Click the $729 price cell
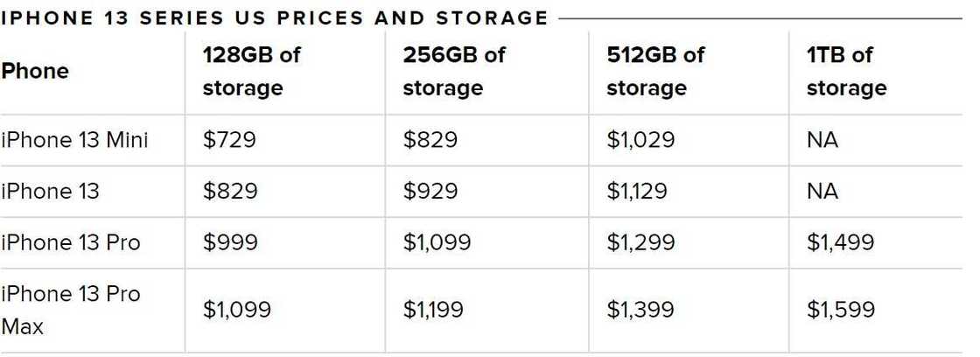Screen dimensions: 980x357 tap(229, 139)
